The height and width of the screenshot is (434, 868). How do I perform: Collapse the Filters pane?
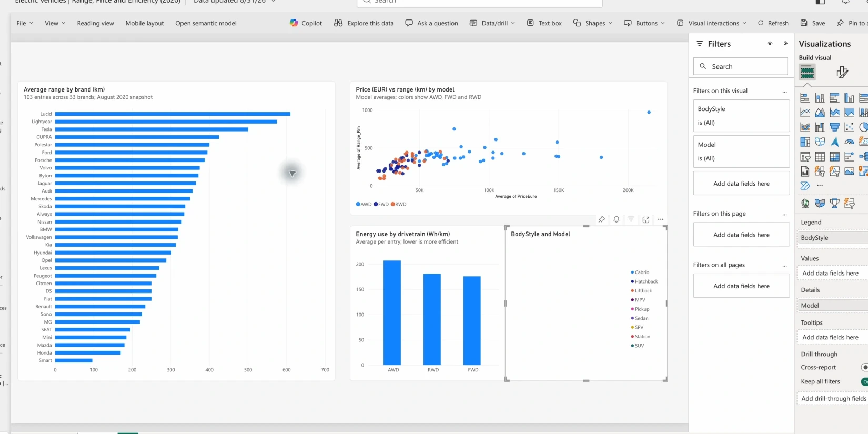pos(785,44)
